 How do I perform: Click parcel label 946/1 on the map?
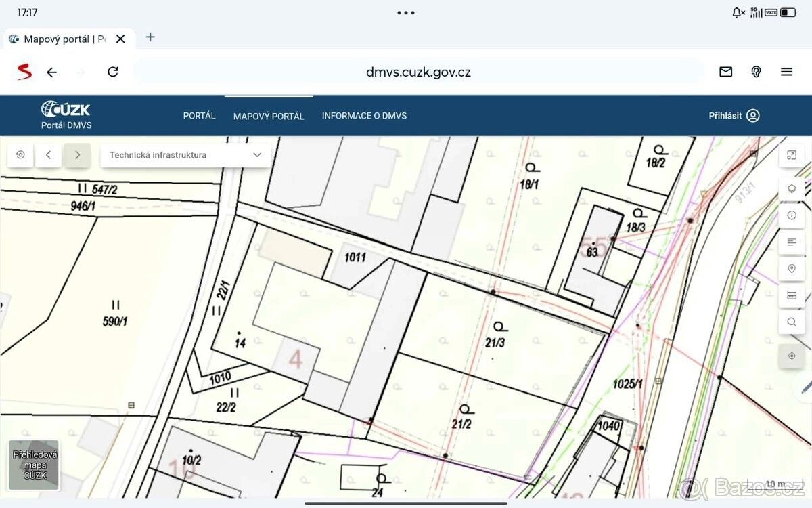click(x=83, y=205)
